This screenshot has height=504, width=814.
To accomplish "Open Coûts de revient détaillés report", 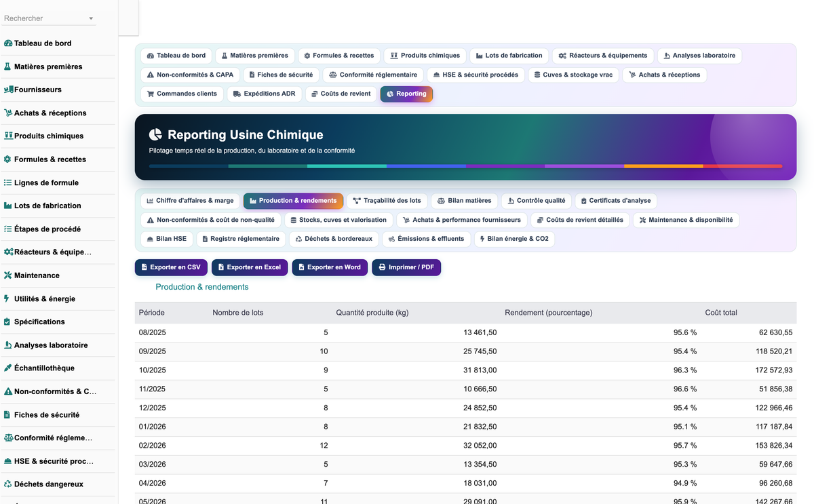I will pyautogui.click(x=580, y=220).
